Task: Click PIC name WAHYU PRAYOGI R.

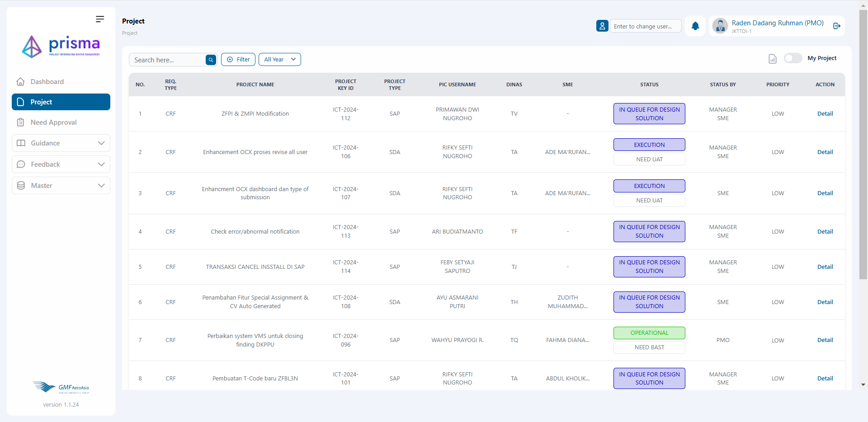Action: pos(458,340)
